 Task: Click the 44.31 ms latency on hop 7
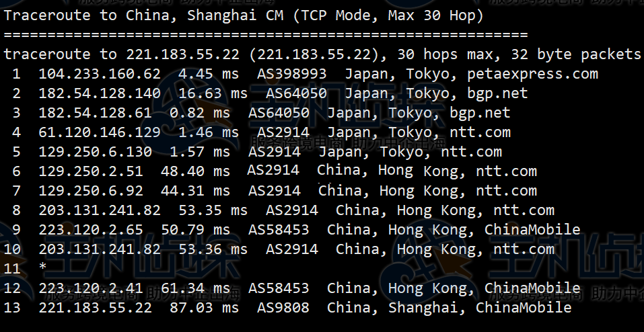point(196,191)
